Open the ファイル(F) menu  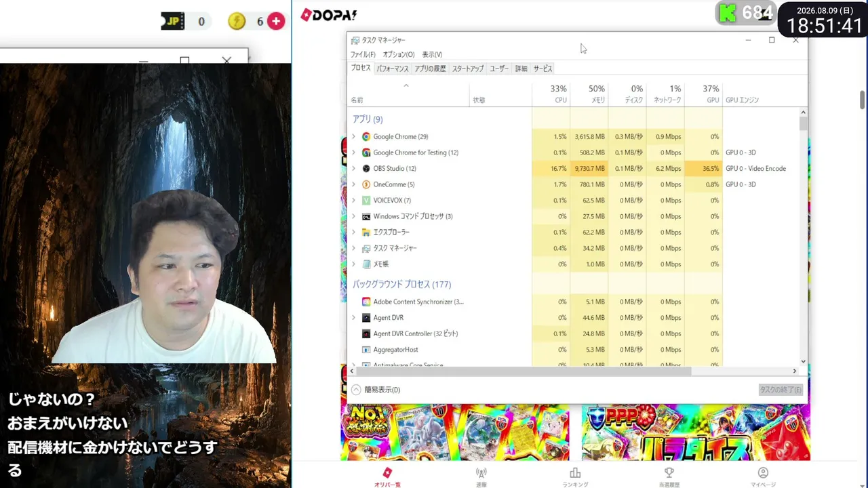363,55
